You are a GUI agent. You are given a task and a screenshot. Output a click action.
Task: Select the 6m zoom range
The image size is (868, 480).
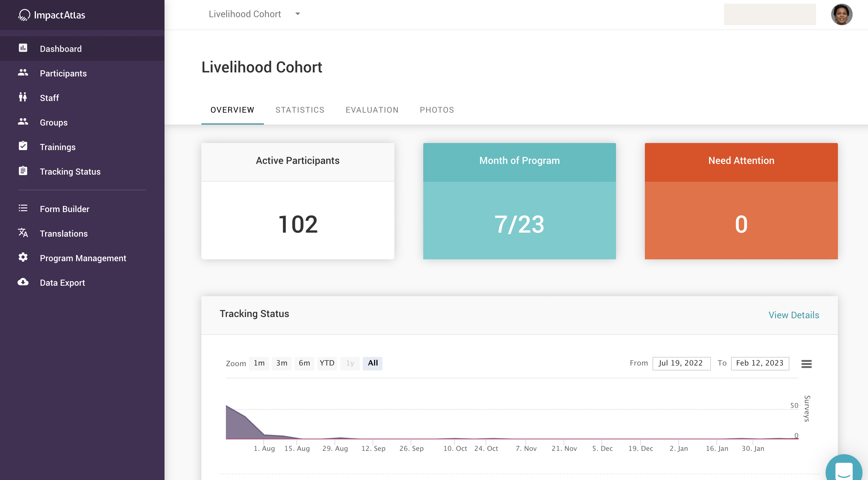tap(304, 363)
